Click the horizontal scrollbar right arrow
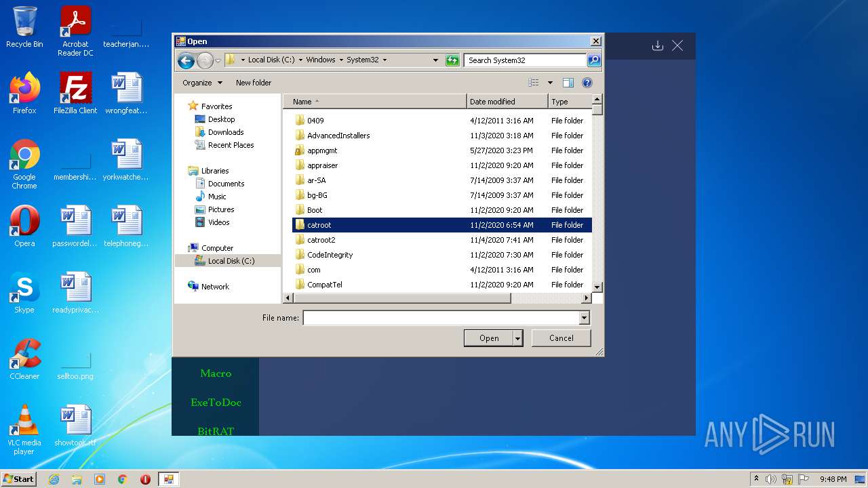 (587, 298)
